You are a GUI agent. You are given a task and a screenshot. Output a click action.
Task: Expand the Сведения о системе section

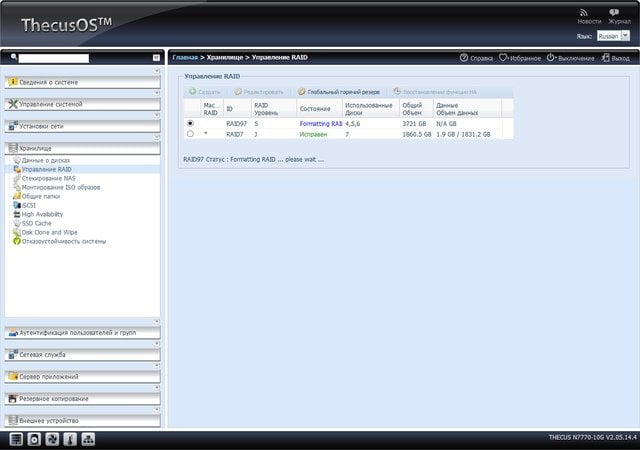pos(82,82)
